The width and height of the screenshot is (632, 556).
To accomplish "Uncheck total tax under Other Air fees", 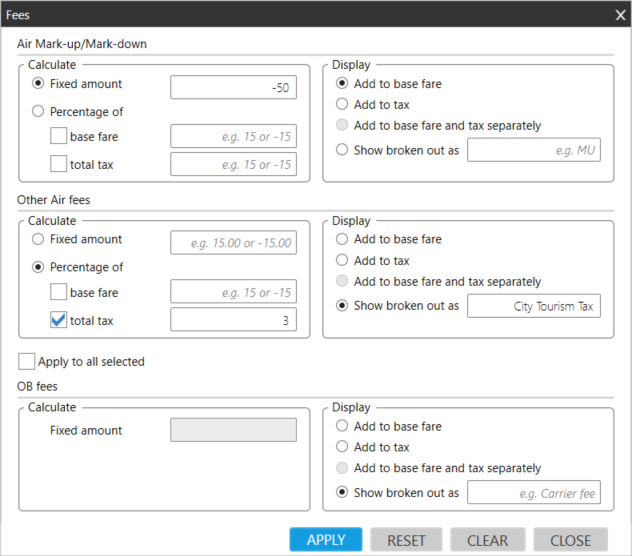I will point(59,320).
